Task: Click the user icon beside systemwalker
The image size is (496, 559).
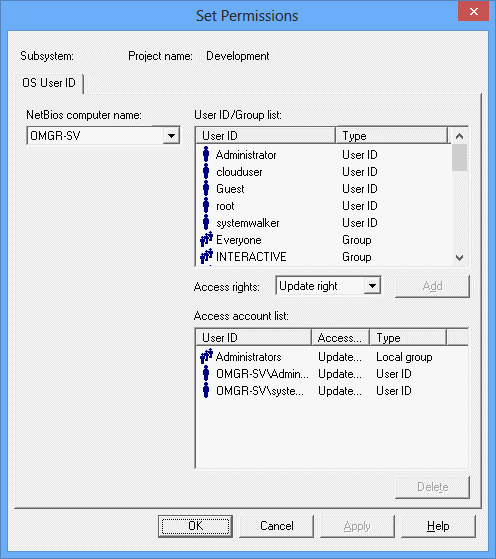Action: [x=206, y=223]
